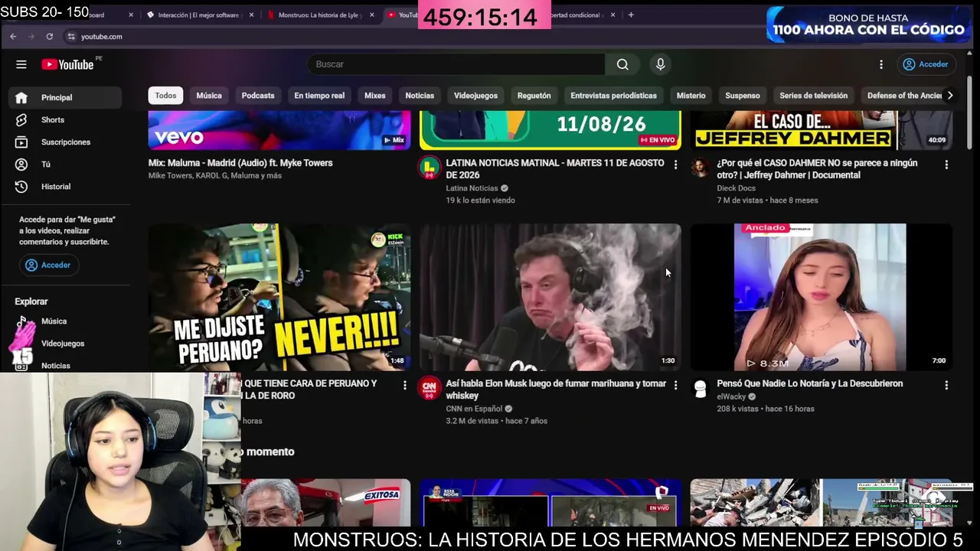Open Historial in the sidebar
This screenshot has width=980, height=551.
tap(65, 186)
